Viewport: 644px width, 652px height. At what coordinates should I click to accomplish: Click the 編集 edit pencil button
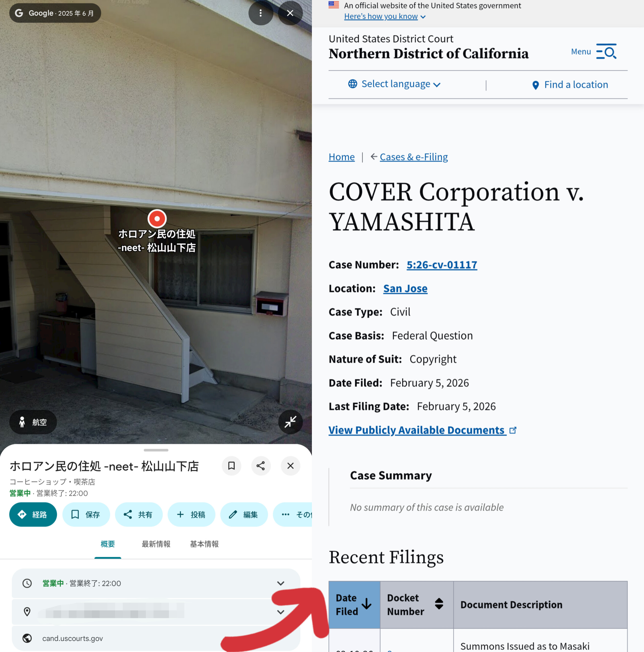point(244,514)
